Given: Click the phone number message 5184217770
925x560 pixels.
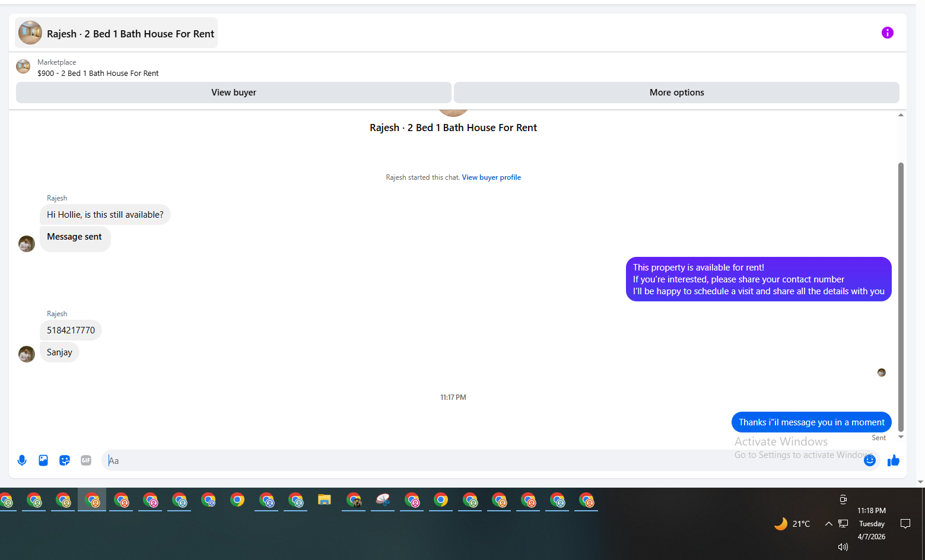Looking at the screenshot, I should coord(71,330).
